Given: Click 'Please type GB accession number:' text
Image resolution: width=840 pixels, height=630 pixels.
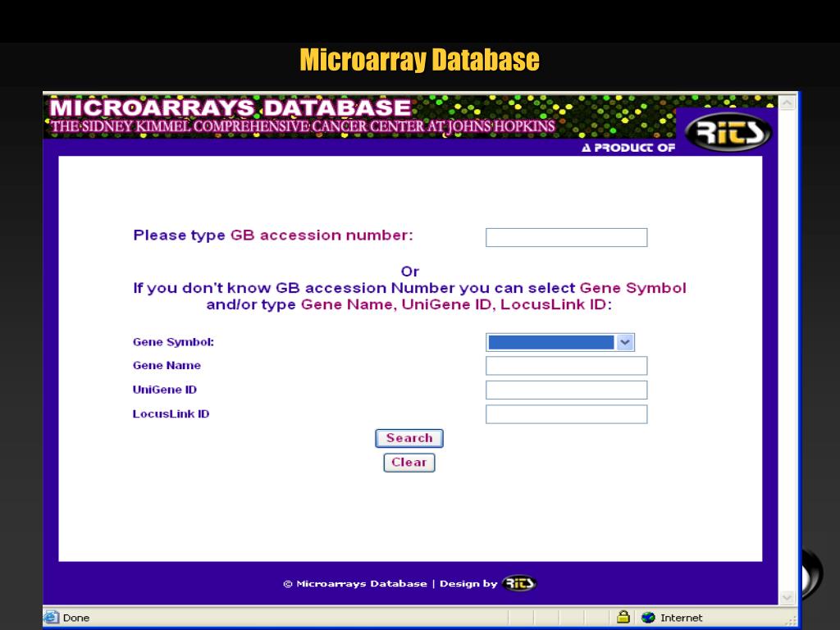Looking at the screenshot, I should pyautogui.click(x=273, y=235).
